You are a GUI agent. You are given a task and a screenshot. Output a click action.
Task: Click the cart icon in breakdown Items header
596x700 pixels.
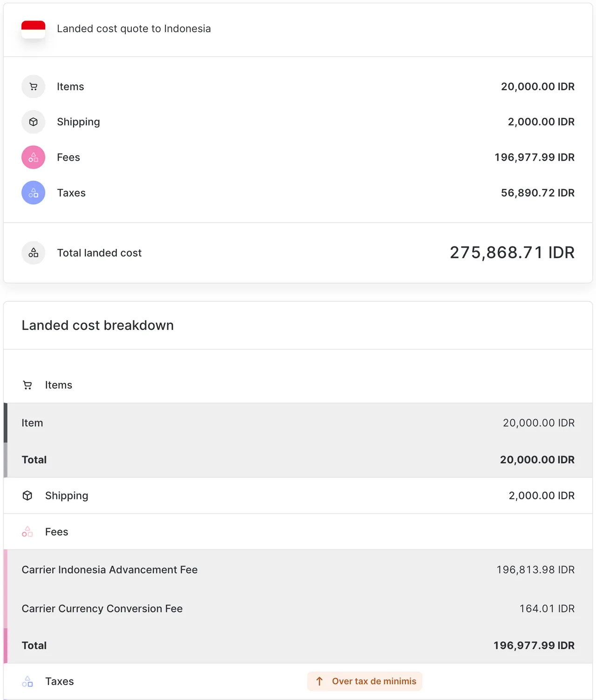click(27, 385)
